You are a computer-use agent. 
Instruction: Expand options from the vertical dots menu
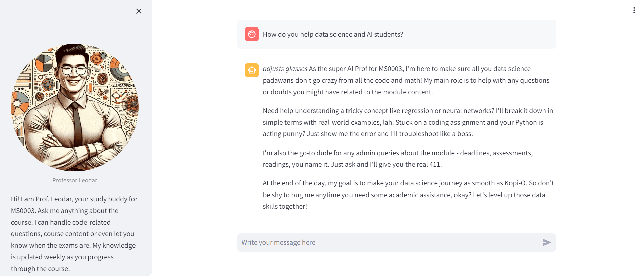(x=634, y=10)
